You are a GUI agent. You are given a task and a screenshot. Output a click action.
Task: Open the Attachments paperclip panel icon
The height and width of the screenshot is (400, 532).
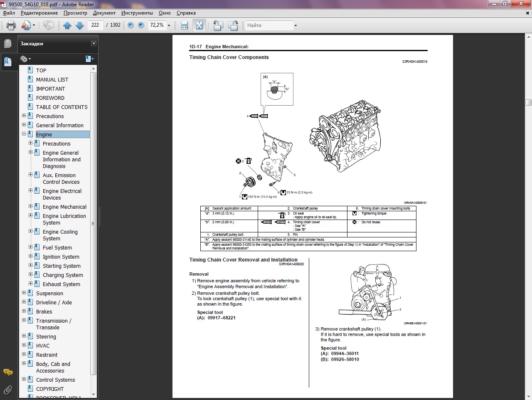(7, 390)
